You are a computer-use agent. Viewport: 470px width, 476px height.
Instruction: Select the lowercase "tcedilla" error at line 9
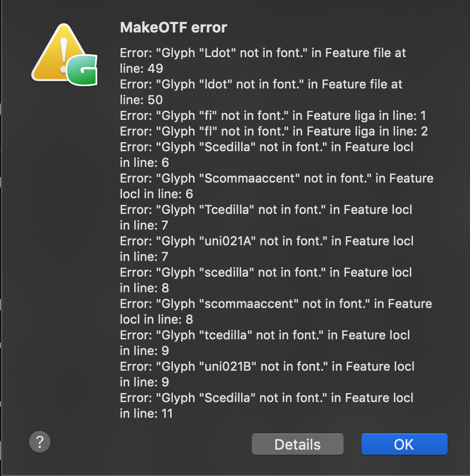point(265,343)
